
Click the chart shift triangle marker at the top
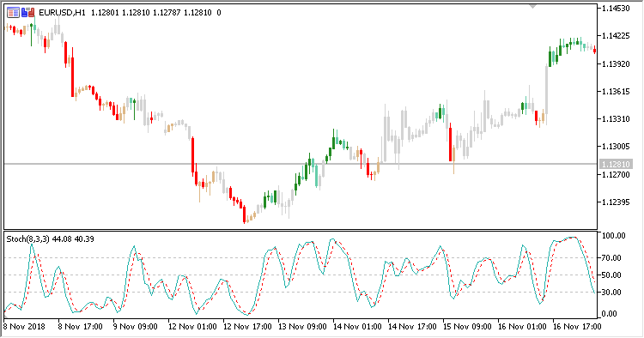point(532,7)
